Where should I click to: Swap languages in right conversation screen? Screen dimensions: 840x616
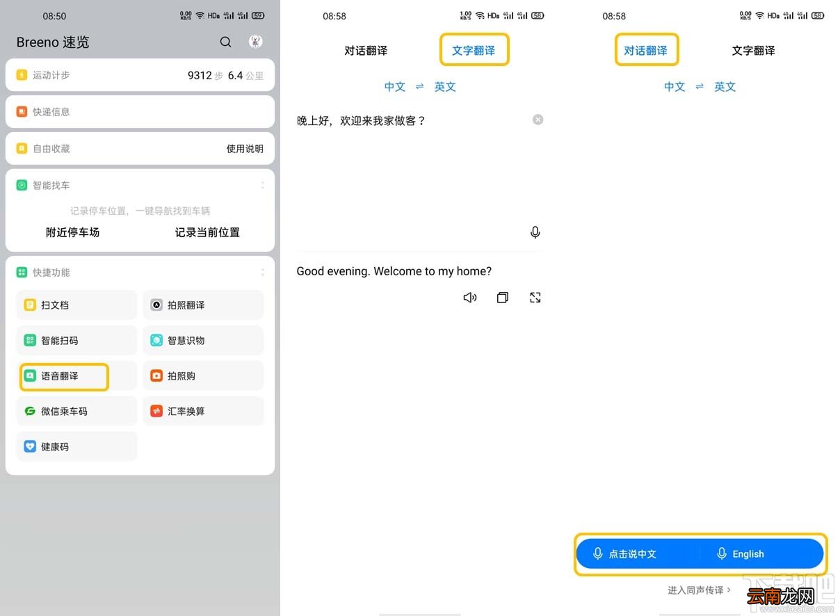pyautogui.click(x=700, y=87)
